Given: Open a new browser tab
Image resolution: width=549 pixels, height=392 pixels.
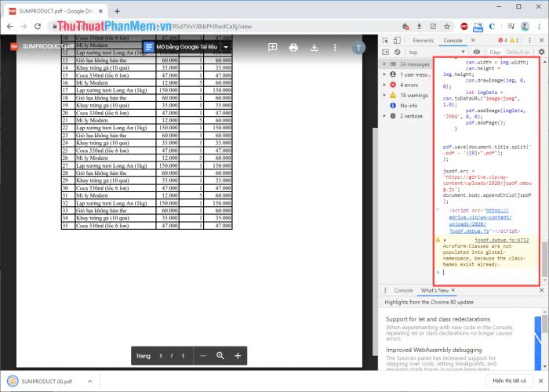Looking at the screenshot, I should coord(117,11).
